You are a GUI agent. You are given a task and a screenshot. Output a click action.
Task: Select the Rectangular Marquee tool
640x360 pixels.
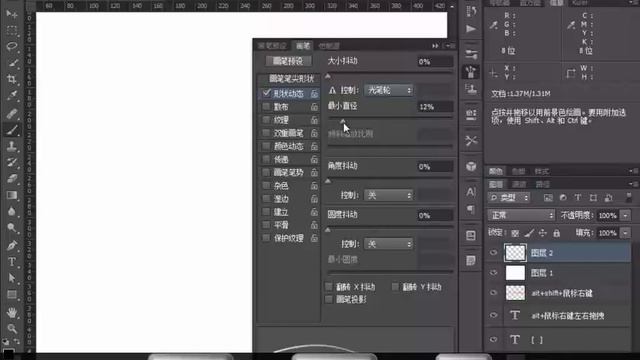coord(12,30)
